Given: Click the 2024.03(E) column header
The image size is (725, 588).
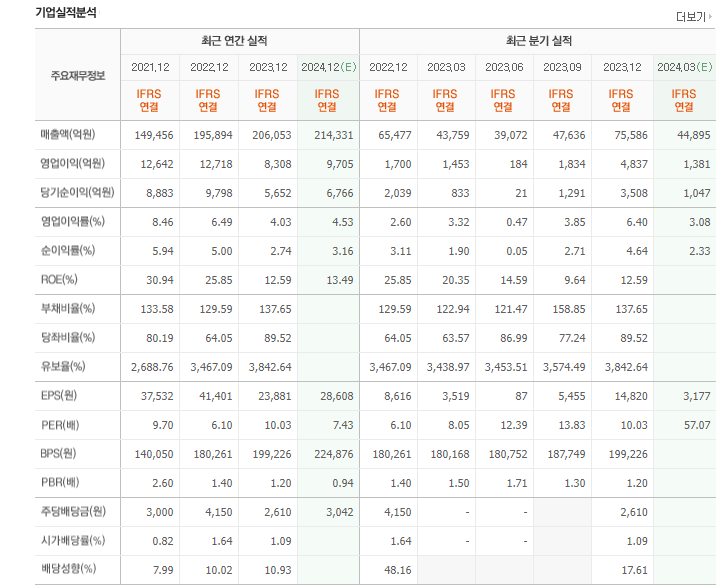Looking at the screenshot, I should (x=685, y=67).
